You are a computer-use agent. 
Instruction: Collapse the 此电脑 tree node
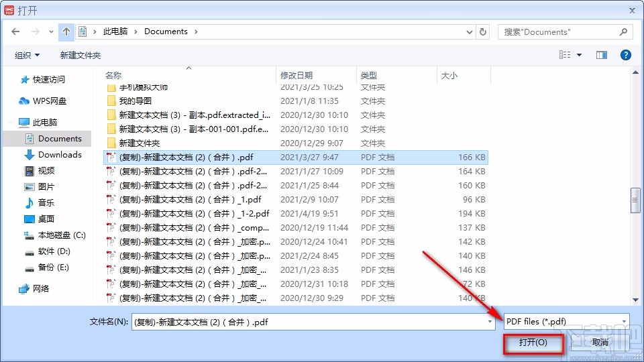point(11,122)
